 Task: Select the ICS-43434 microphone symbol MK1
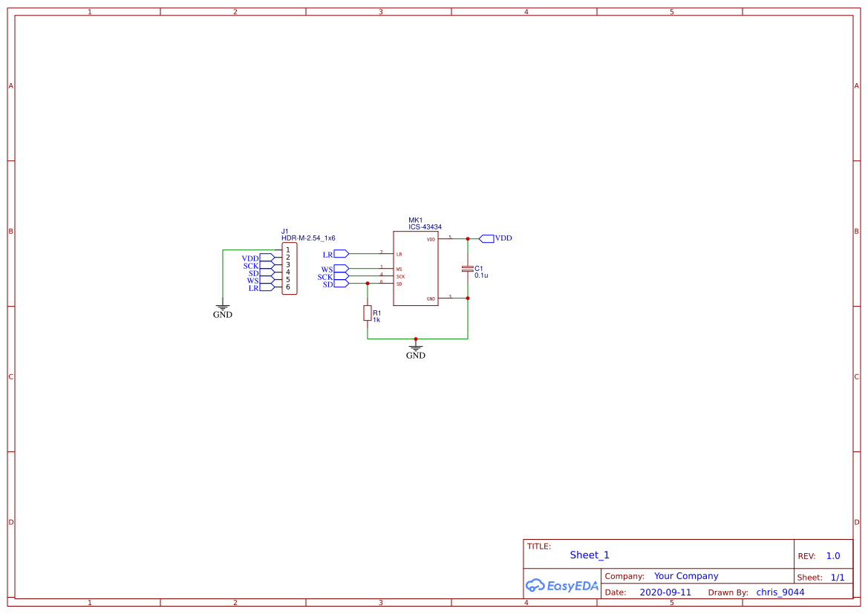point(416,267)
